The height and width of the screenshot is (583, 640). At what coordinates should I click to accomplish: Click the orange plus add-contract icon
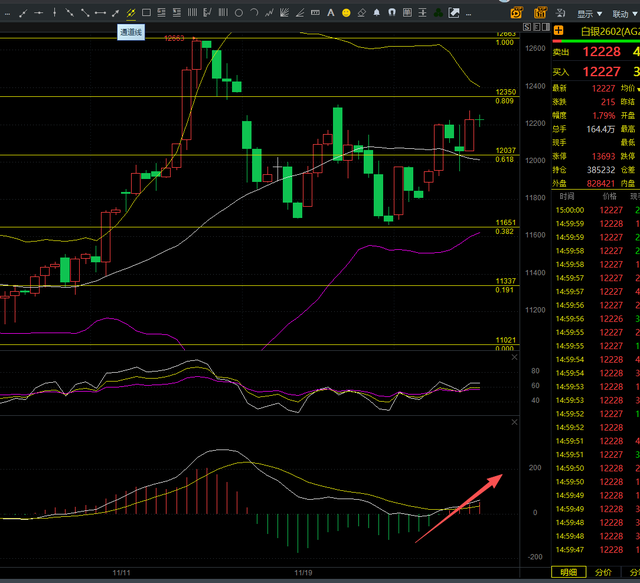tap(558, 31)
